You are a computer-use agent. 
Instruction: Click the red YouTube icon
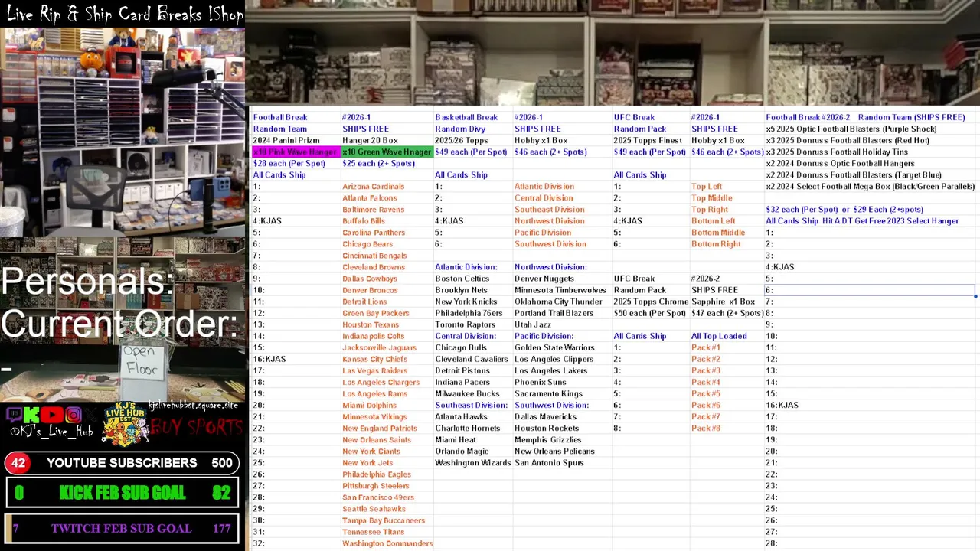click(51, 416)
